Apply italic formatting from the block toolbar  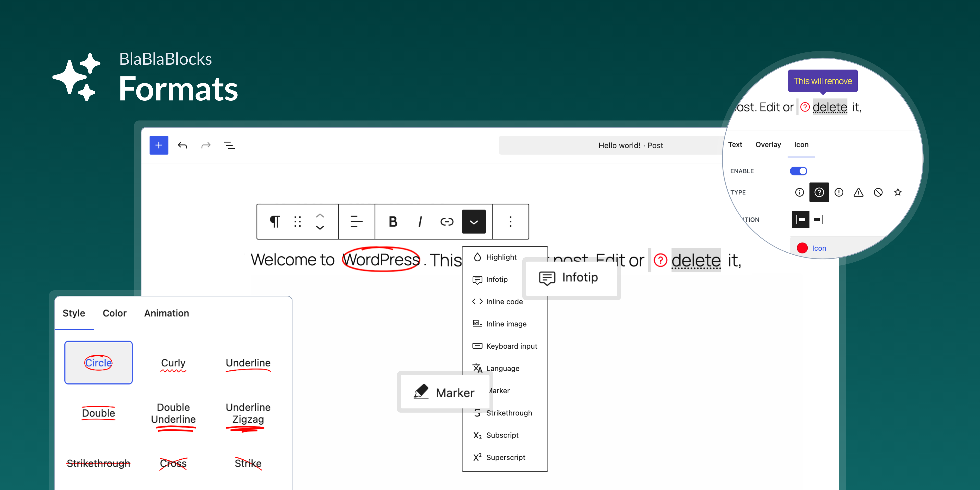[420, 221]
